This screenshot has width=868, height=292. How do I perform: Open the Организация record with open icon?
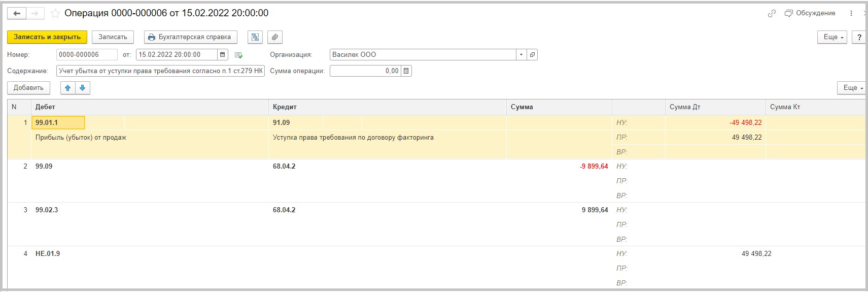pyautogui.click(x=532, y=55)
